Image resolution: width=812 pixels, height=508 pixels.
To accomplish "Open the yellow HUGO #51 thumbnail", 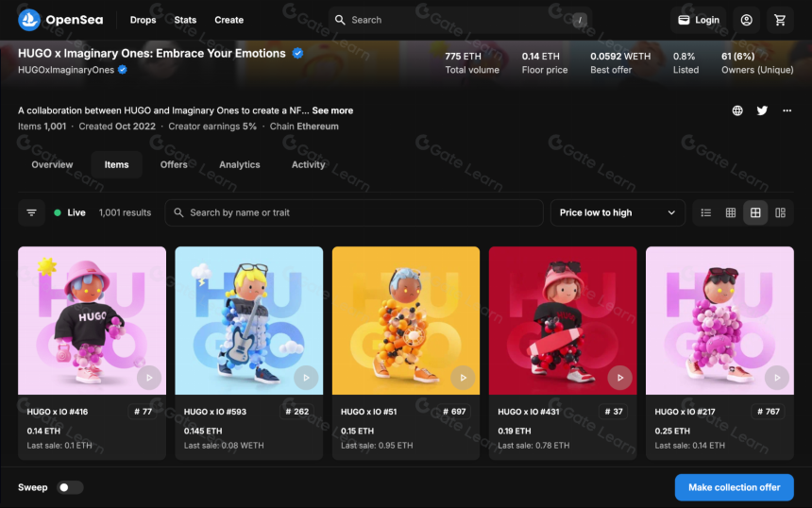I will pyautogui.click(x=406, y=320).
